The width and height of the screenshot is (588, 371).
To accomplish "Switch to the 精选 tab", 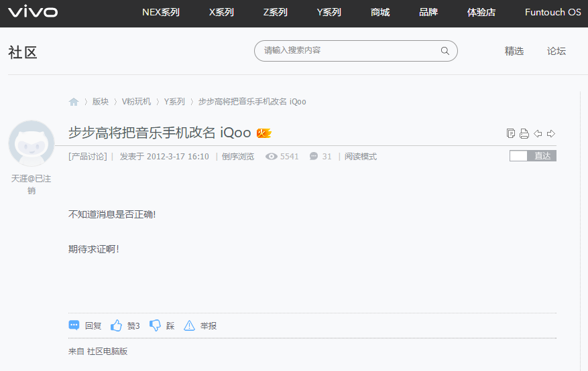I will 514,51.
